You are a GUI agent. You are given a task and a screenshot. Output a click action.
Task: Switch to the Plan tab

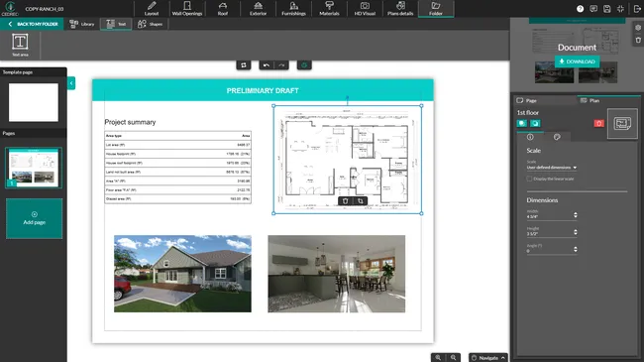click(x=608, y=100)
